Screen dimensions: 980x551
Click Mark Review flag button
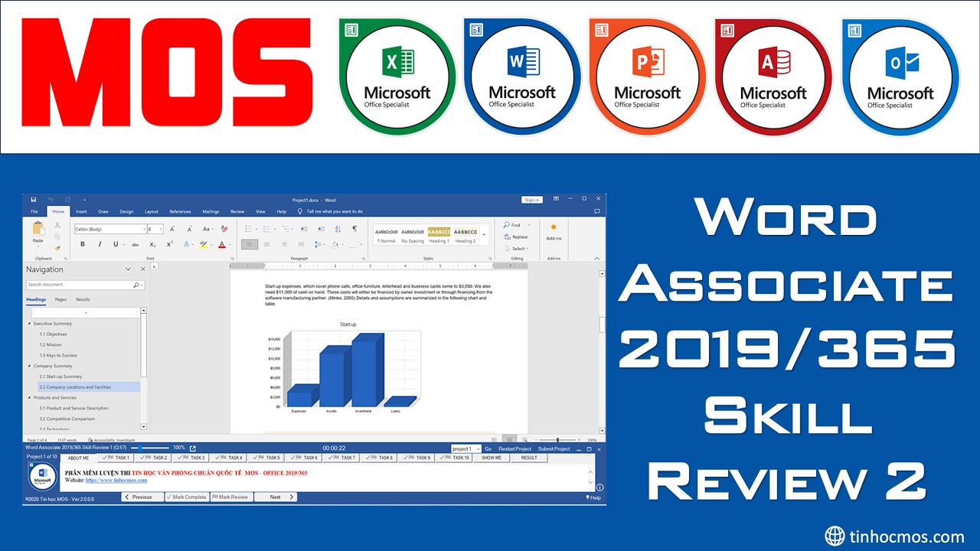click(232, 497)
